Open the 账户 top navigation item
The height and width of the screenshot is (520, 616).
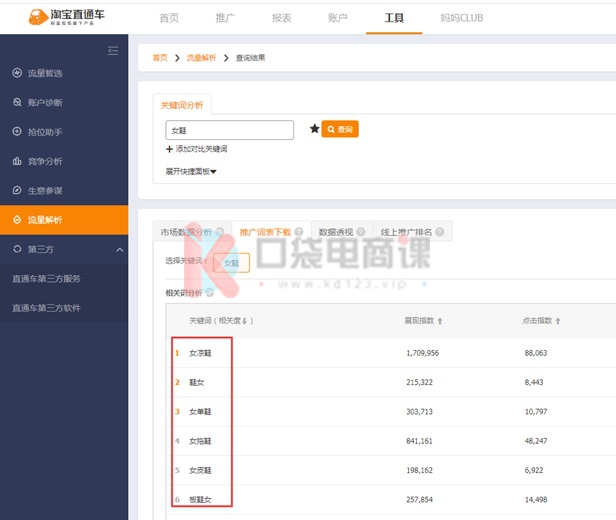[x=338, y=18]
